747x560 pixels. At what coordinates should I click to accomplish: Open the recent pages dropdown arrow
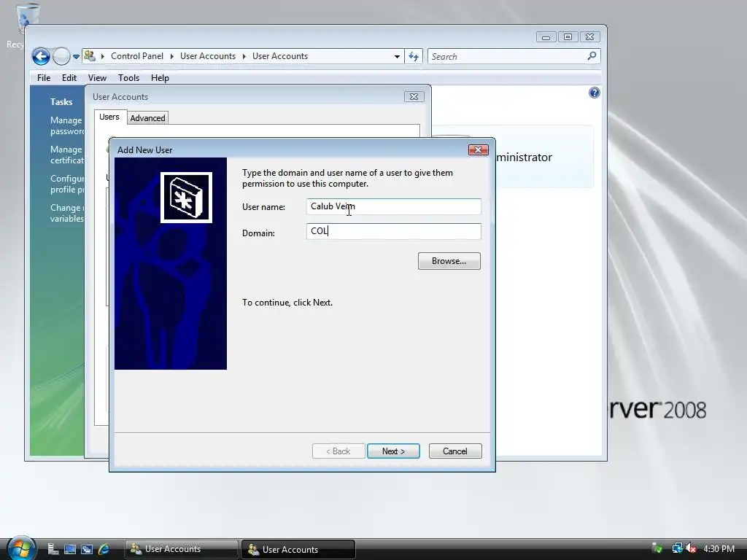tap(76, 57)
